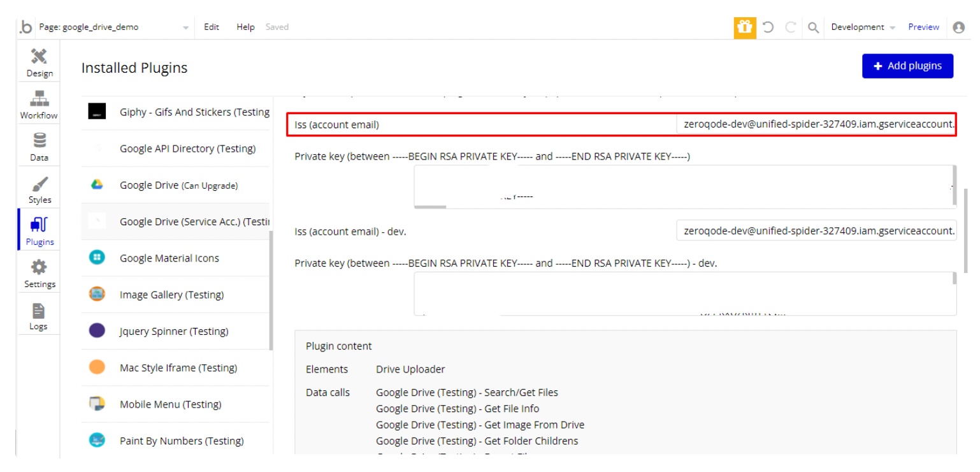Select Google Material Icons plugin

[x=175, y=258]
